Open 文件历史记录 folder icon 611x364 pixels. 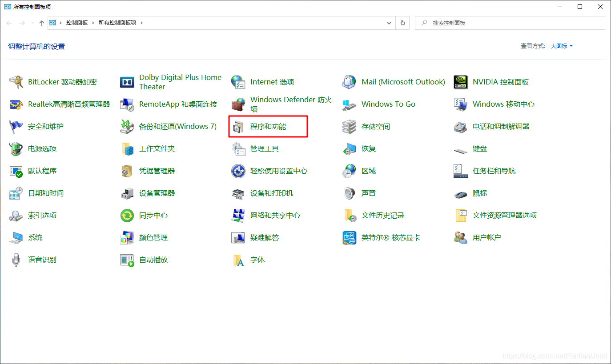350,215
